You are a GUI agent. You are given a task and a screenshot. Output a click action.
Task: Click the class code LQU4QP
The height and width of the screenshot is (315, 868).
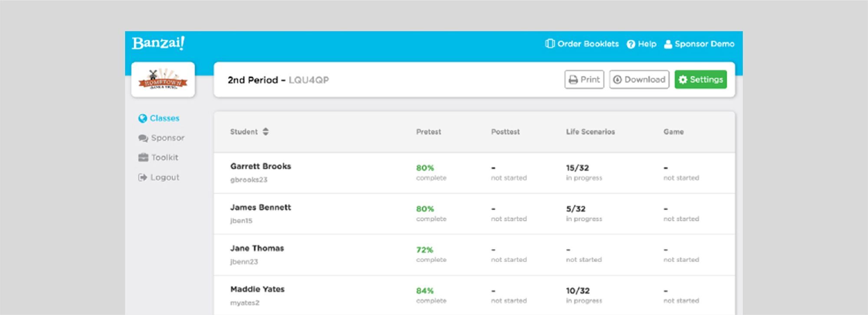309,80
